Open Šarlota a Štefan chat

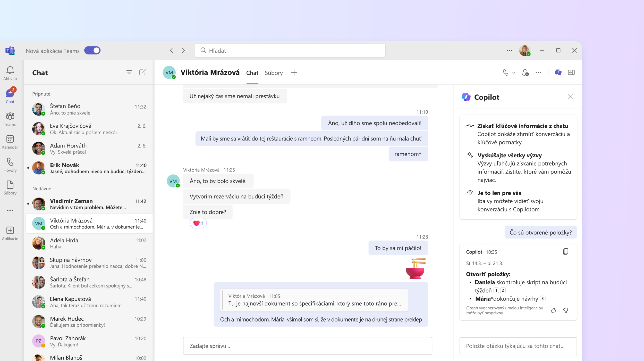coord(89,282)
